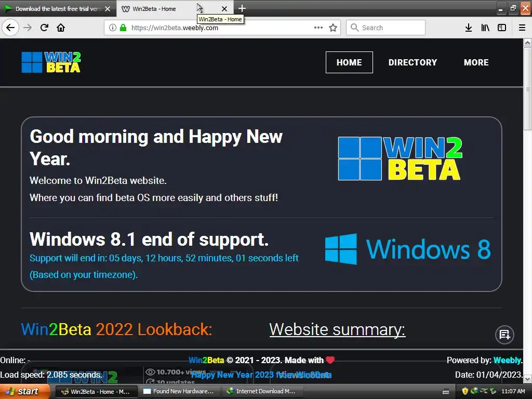The width and height of the screenshot is (532, 399).
Task: Open page actions three-dot menu
Action: (318, 28)
